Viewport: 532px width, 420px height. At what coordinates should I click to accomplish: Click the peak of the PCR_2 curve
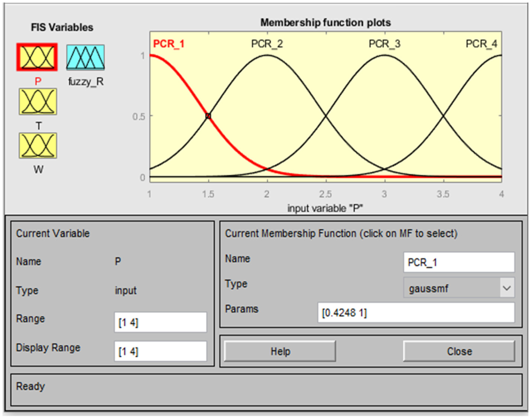[x=267, y=55]
